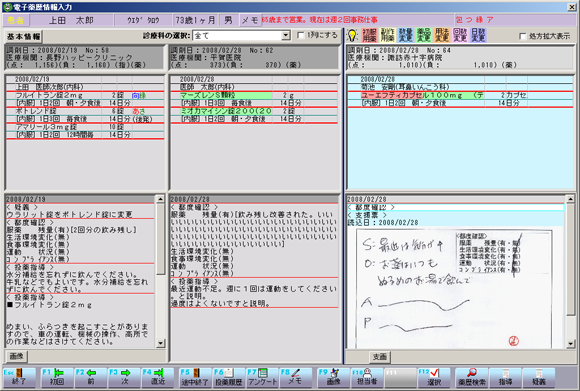Click the 73歳1ヶ月 age field
The width and height of the screenshot is (580, 391).
195,20
